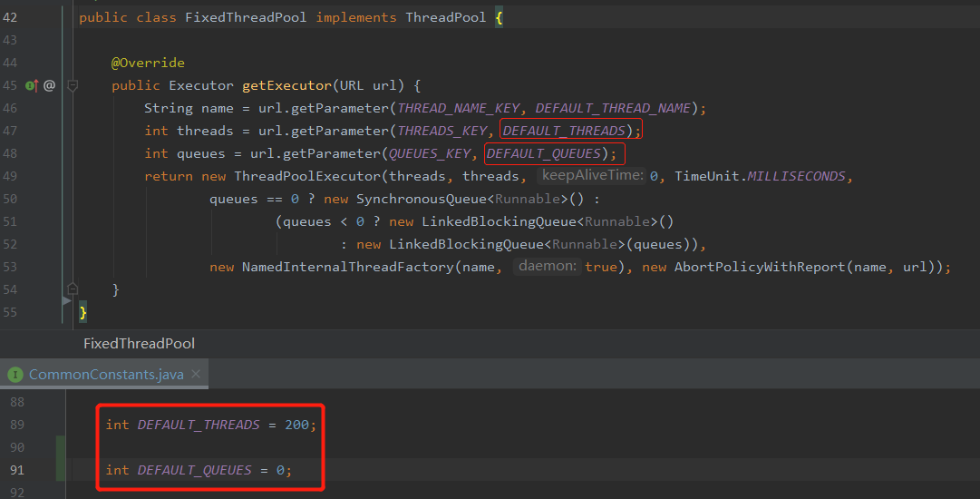Image resolution: width=980 pixels, height=499 pixels.
Task: Collapse the getExecutor method fold toggle
Action: (x=73, y=85)
